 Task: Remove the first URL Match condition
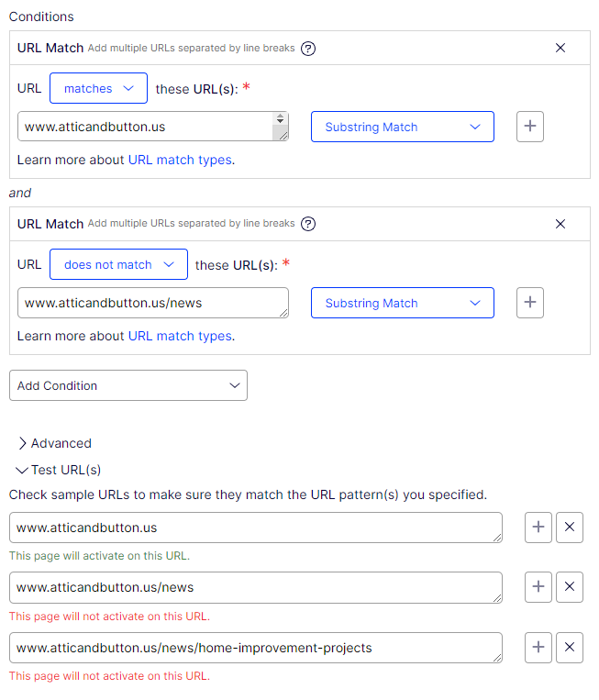pyautogui.click(x=560, y=48)
